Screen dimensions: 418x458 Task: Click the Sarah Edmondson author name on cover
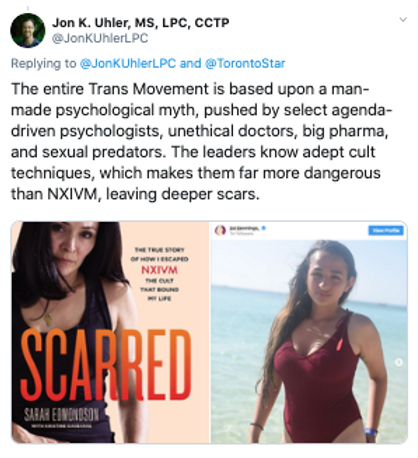coord(61,415)
